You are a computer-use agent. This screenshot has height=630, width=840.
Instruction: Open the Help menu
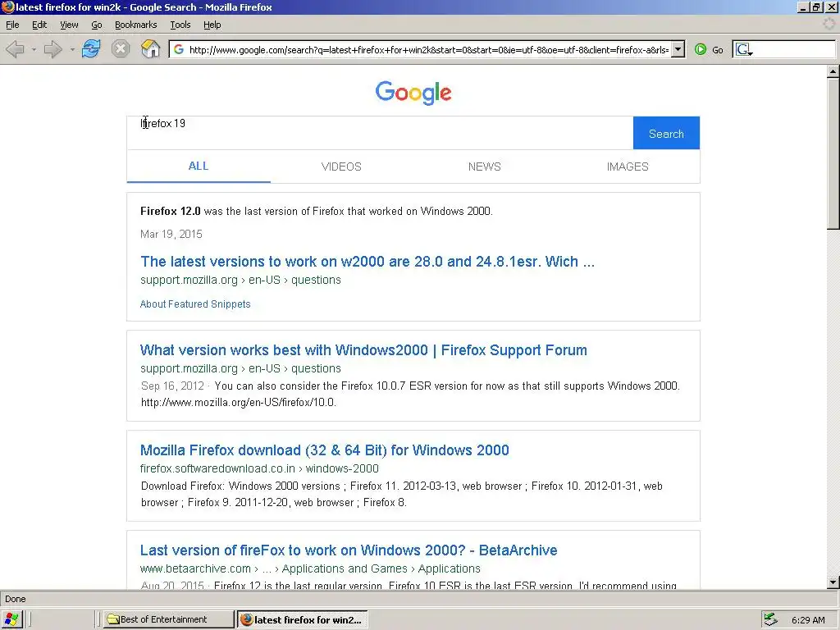point(212,25)
